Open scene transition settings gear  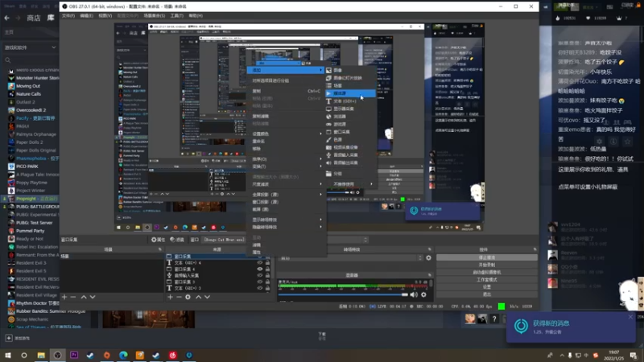(x=428, y=257)
